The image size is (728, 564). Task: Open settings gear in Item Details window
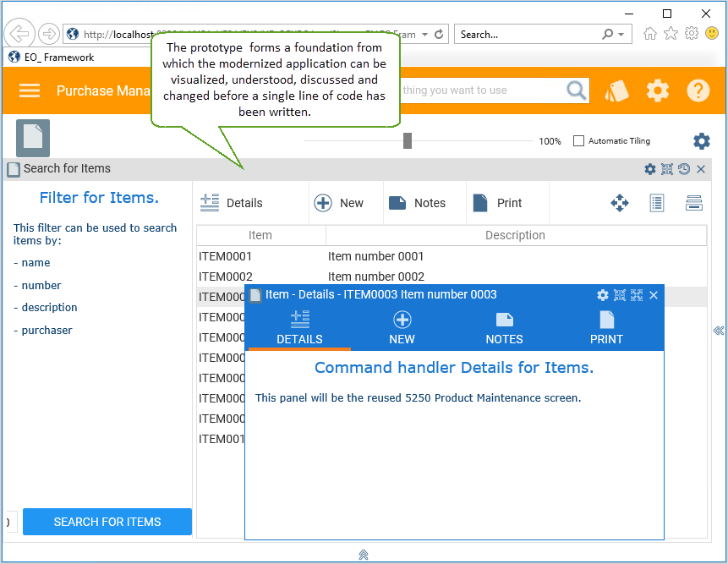tap(603, 295)
